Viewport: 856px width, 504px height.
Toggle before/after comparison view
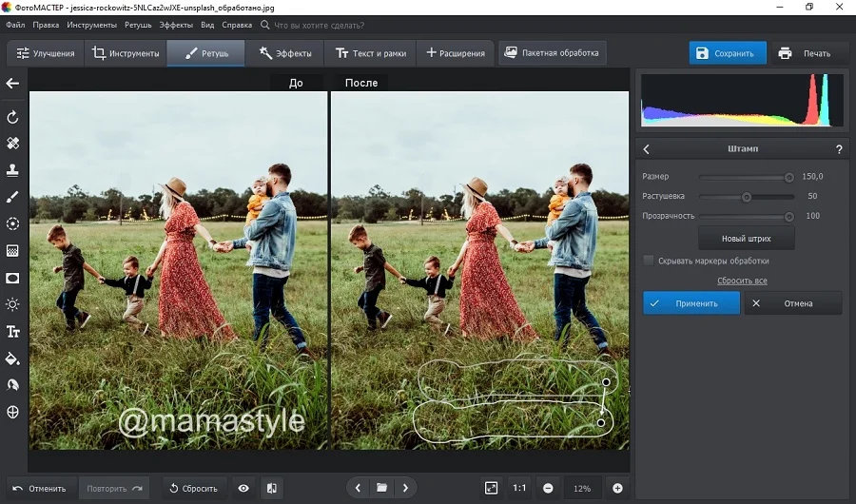click(272, 488)
